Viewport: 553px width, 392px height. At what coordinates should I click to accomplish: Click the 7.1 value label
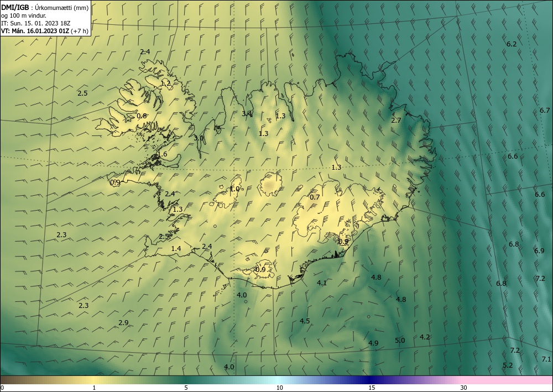click(x=546, y=359)
